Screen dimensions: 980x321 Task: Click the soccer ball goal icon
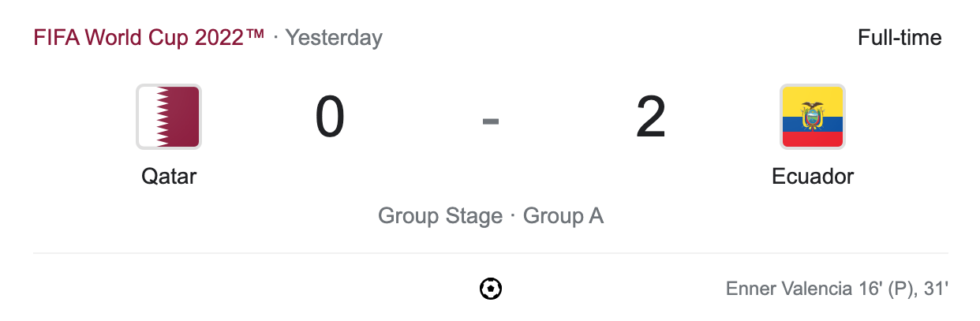click(491, 289)
